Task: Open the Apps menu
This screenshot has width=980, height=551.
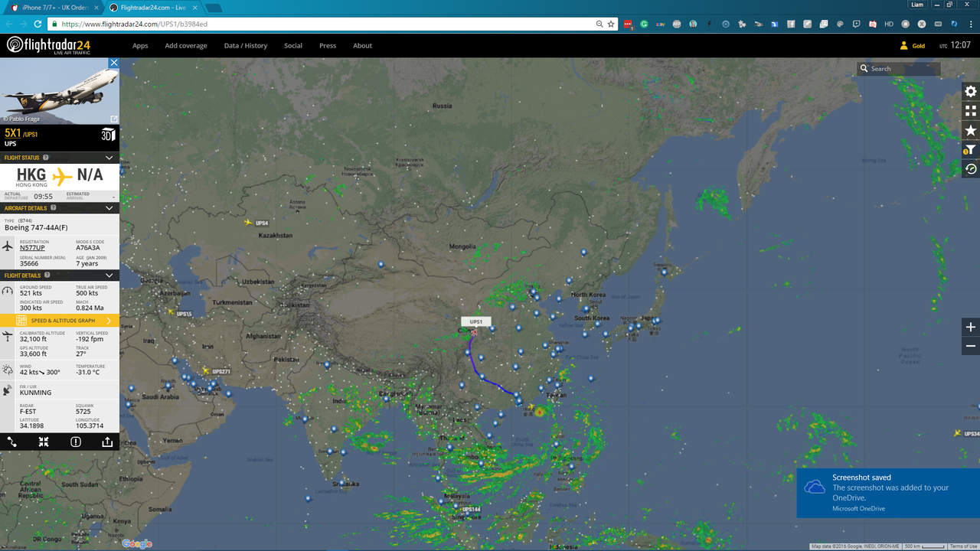Action: [x=140, y=46]
